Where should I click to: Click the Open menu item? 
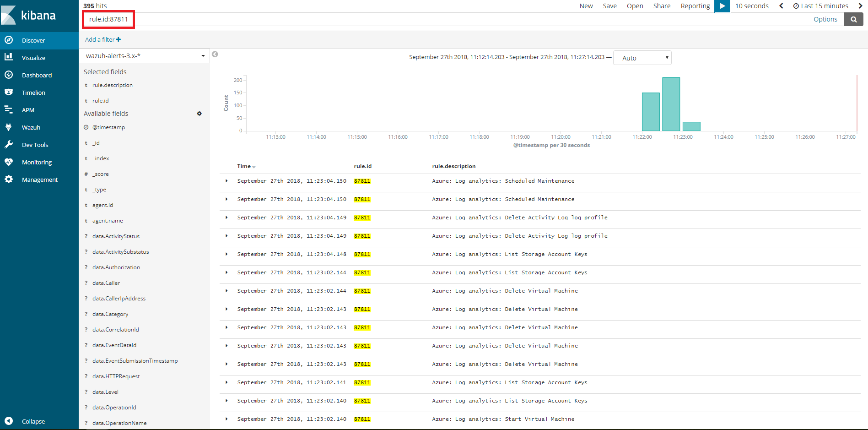635,6
